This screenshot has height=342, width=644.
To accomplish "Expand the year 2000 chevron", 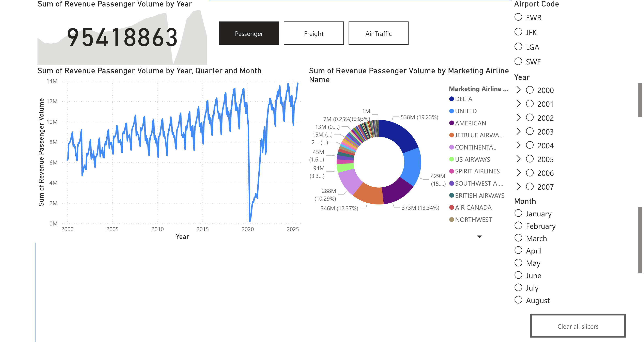I will tap(519, 90).
